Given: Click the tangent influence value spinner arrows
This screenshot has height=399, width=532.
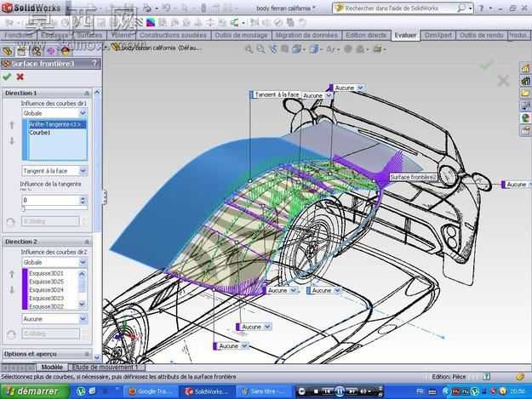Looking at the screenshot, I should 83,200.
